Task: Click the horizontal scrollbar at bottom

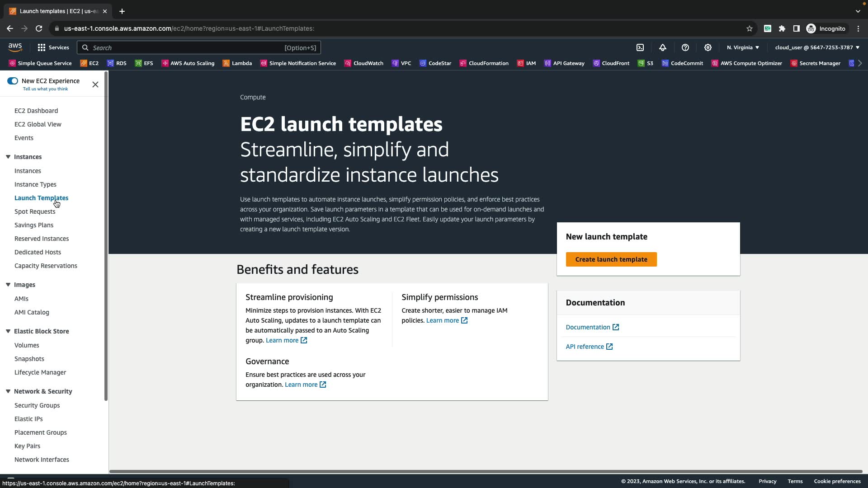Action: pos(486,471)
